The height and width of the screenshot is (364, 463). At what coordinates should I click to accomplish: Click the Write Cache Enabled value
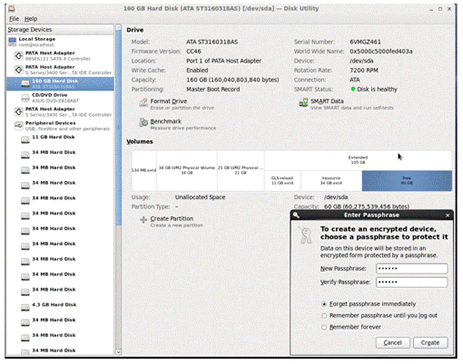(x=197, y=70)
